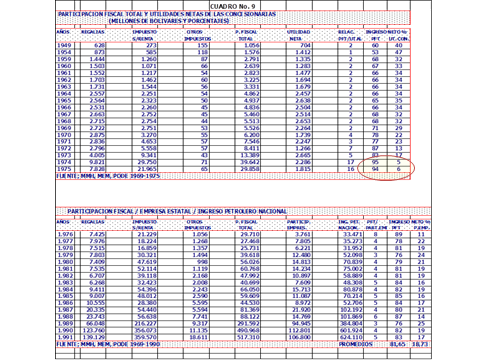The height and width of the screenshot is (360, 480).
Task: Click the FUENTE MMH, MEM, PODE 1969-1990 cell
Action: pyautogui.click(x=108, y=344)
